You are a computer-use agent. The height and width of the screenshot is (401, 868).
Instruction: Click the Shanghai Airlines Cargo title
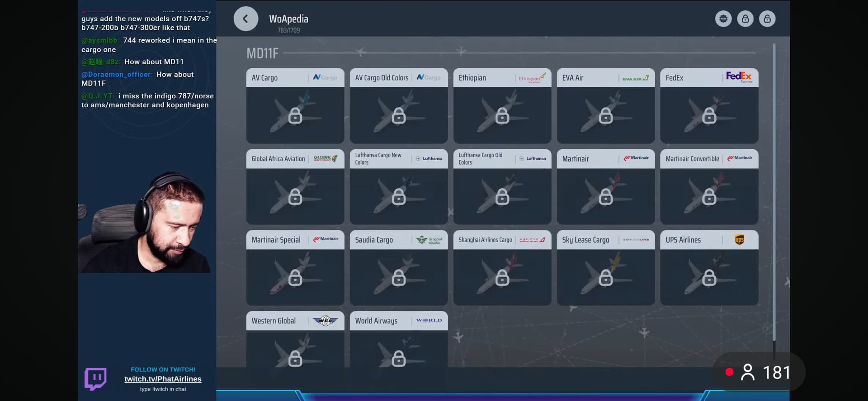(x=485, y=240)
